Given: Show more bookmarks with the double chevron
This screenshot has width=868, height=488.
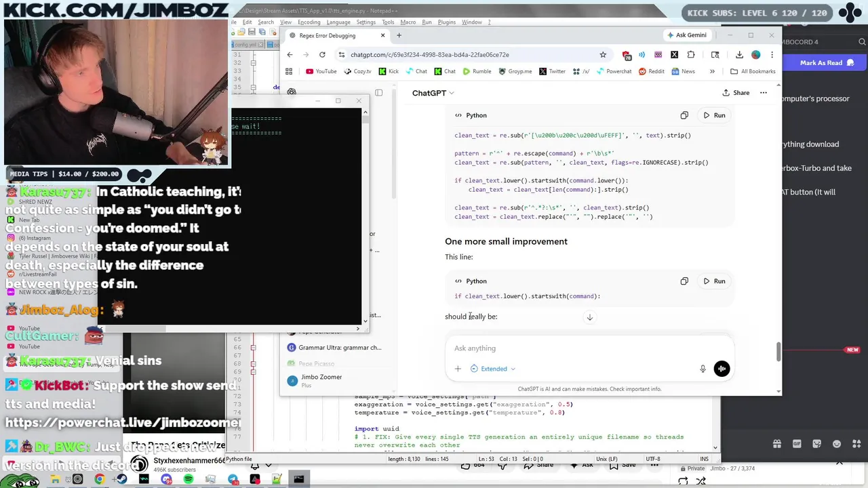Looking at the screenshot, I should (x=712, y=71).
